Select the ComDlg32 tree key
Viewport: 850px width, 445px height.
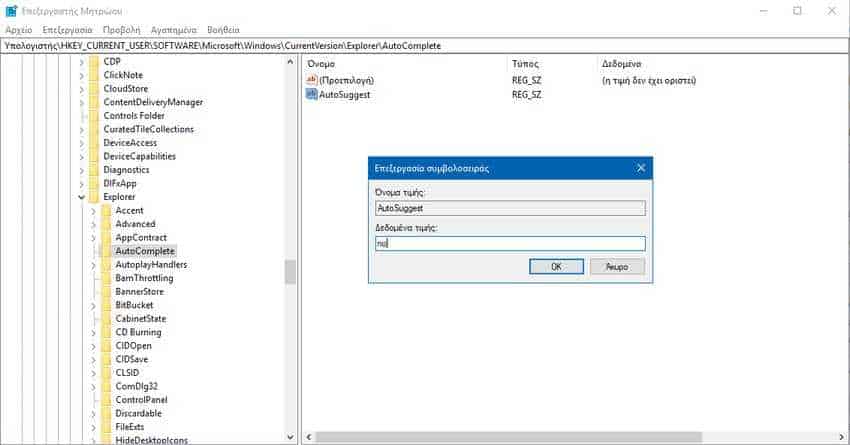pyautogui.click(x=137, y=386)
